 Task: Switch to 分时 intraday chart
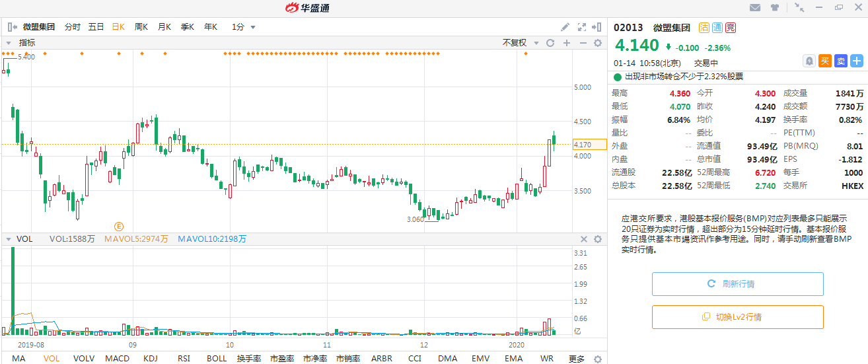click(x=73, y=27)
